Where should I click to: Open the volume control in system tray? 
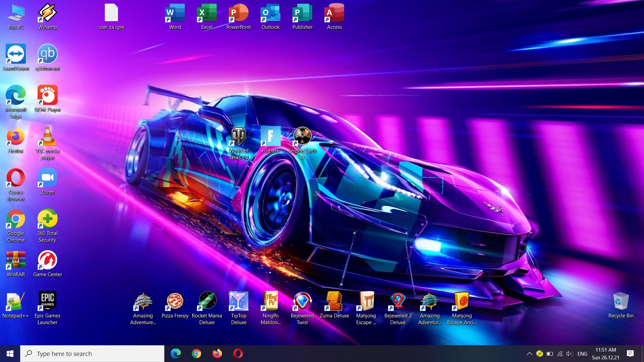570,354
